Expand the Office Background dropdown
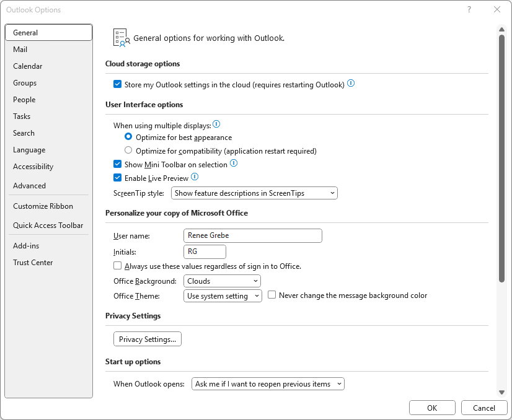This screenshot has height=420, width=512. (x=223, y=281)
